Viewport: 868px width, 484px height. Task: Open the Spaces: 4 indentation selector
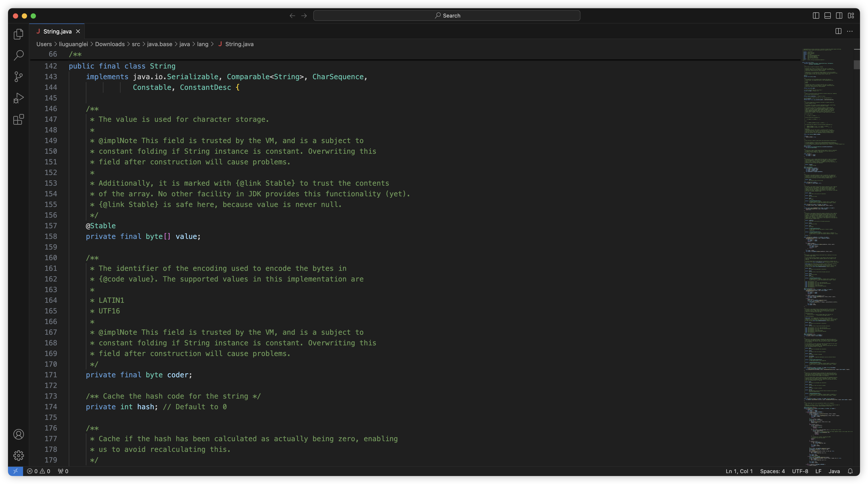tap(772, 471)
